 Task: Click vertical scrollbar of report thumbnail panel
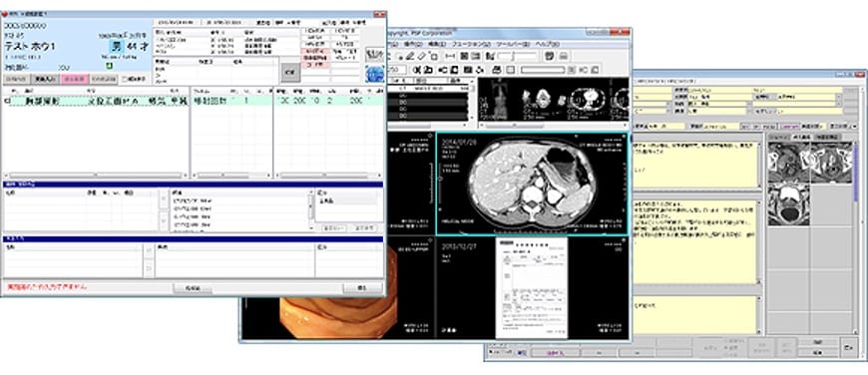tap(855, 237)
